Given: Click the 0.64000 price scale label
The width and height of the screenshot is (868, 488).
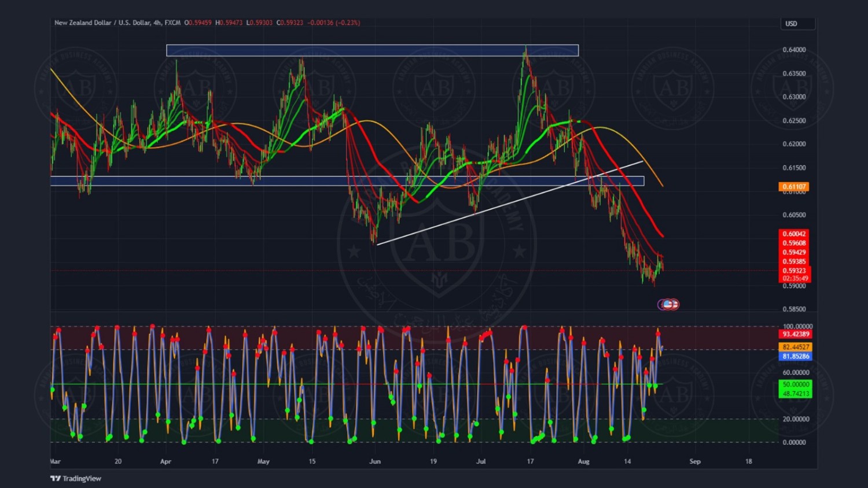Looking at the screenshot, I should coord(794,50).
